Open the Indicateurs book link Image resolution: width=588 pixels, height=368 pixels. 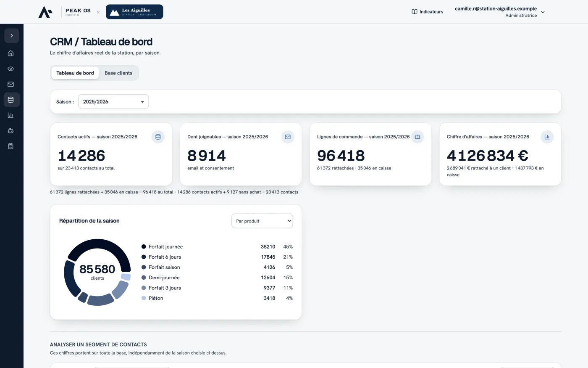coord(428,12)
